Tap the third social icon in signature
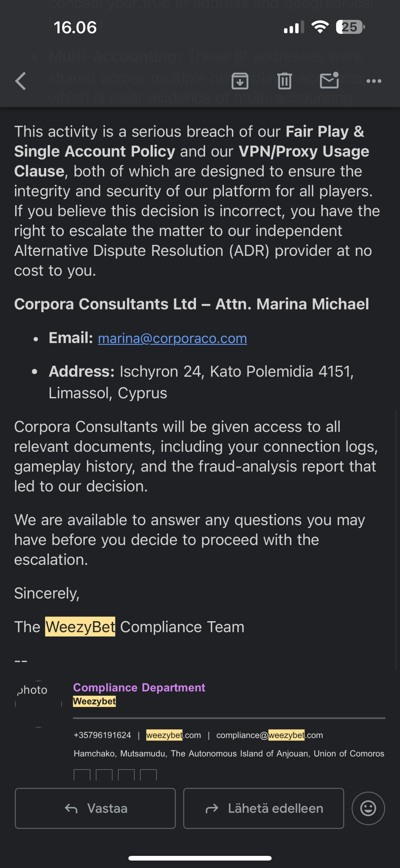Viewport: 400px width, 868px height. (x=126, y=775)
